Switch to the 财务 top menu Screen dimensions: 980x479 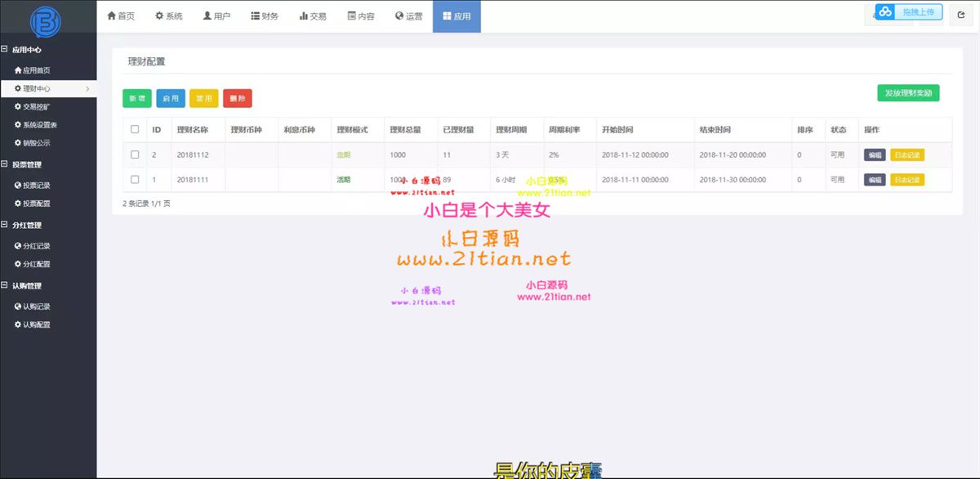(x=265, y=16)
